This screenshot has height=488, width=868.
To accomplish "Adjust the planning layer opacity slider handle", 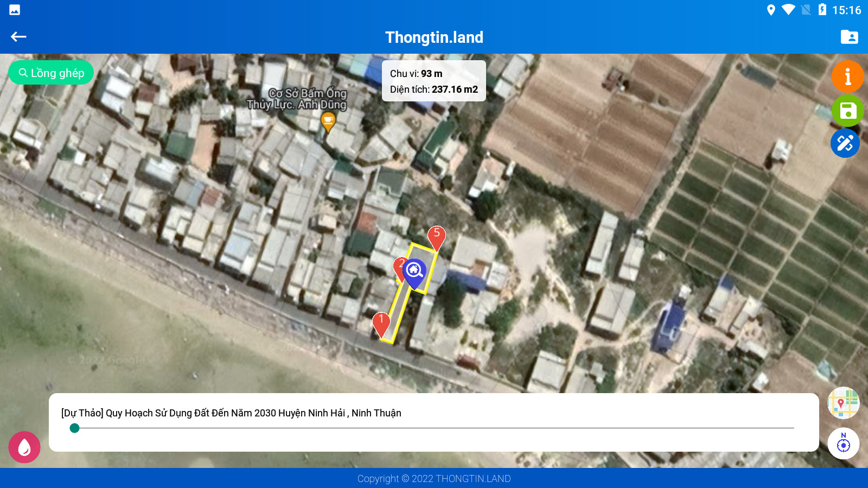I will (75, 428).
